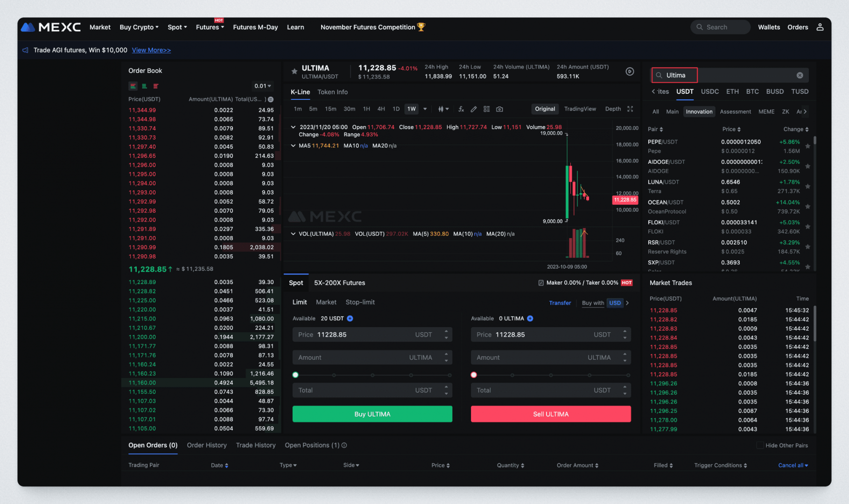Viewport: 849px width, 504px height.
Task: Select the chart drawing pencil tool
Action: [474, 109]
